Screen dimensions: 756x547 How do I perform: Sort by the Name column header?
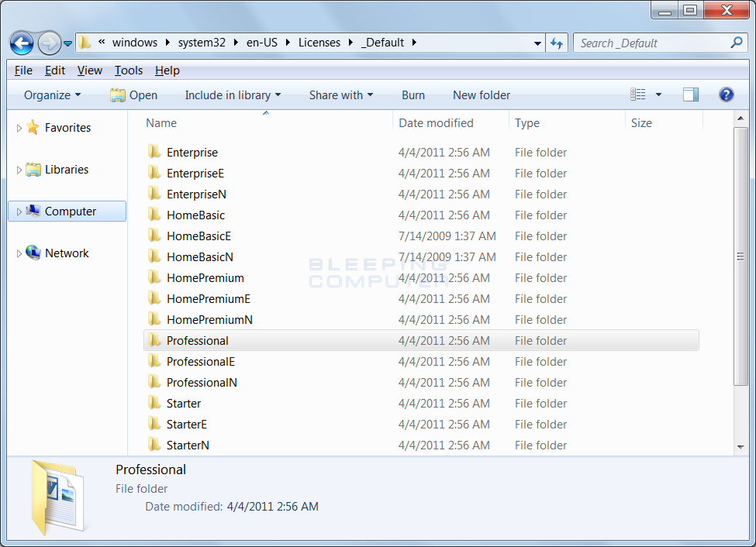pyautogui.click(x=161, y=123)
